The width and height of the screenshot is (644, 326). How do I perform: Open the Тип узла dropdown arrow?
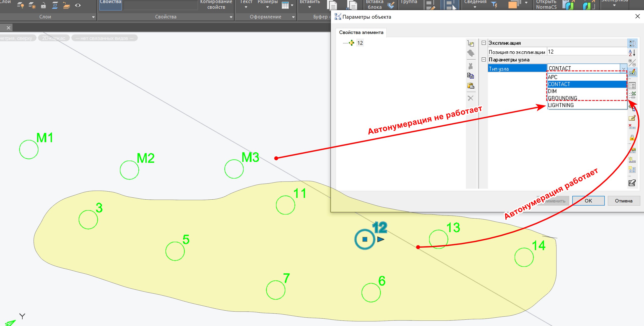click(x=623, y=68)
